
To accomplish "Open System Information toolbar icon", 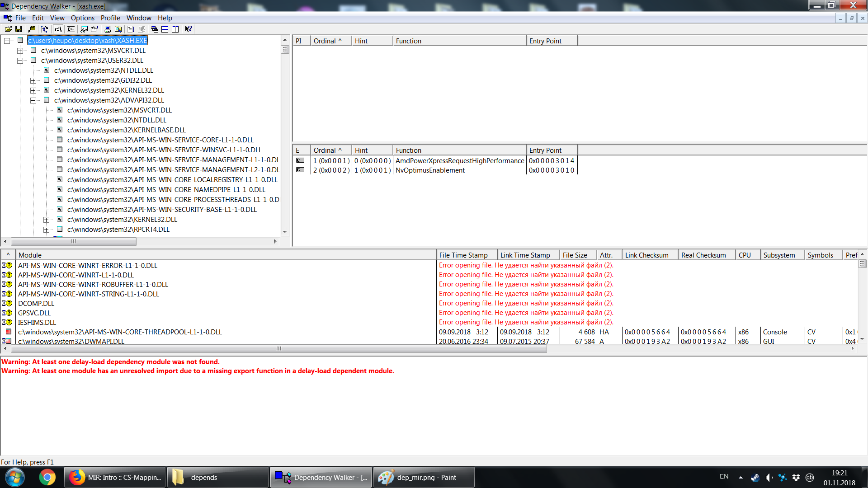I will point(108,29).
